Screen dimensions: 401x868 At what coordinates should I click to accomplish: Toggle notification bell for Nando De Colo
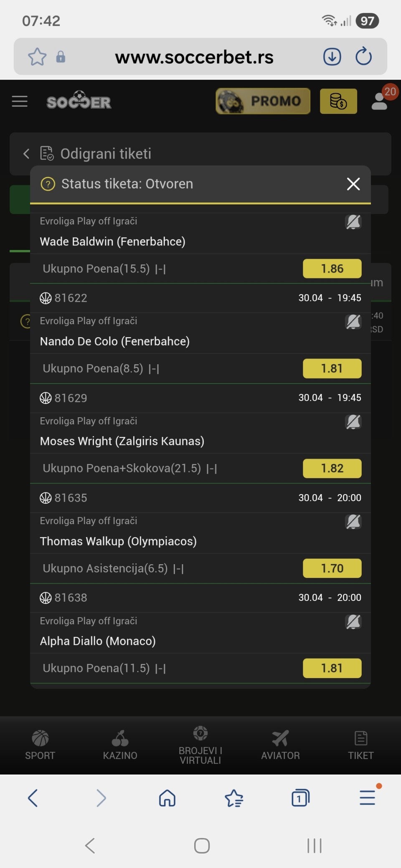(353, 322)
